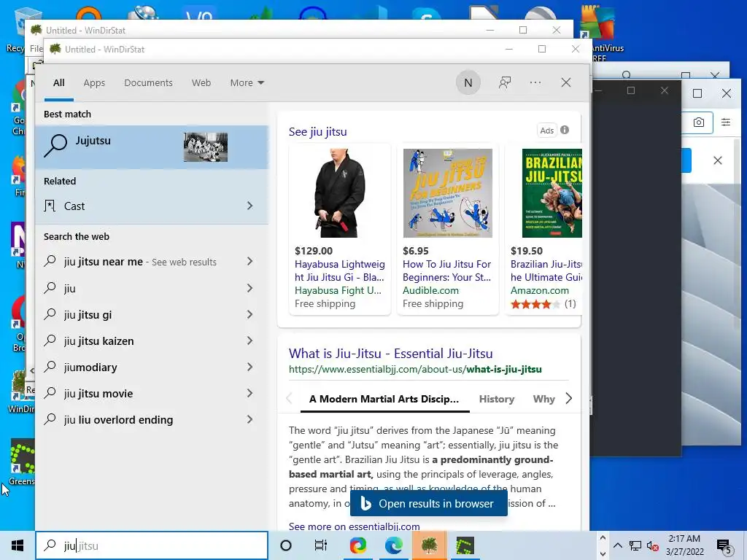Switch to WinDirStat taskbar icon

[429, 545]
